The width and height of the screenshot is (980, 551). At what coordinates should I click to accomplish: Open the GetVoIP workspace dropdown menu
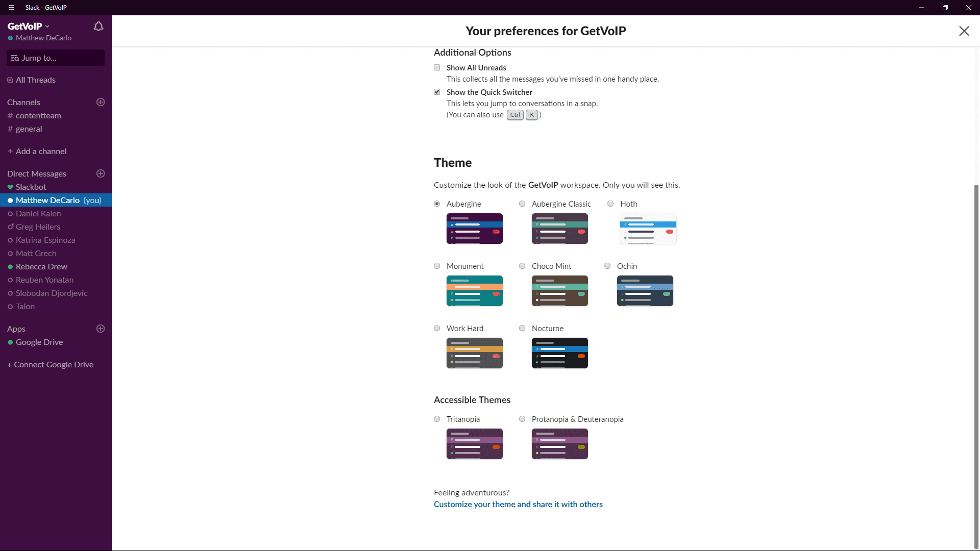29,26
